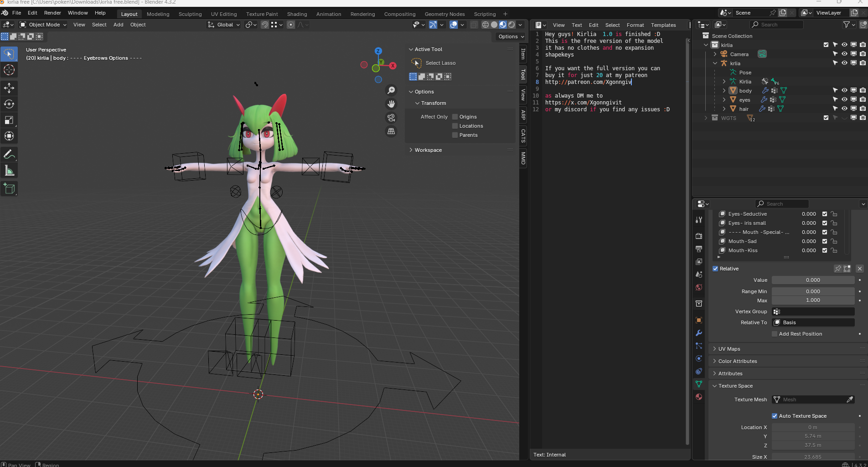Screen dimensions: 868x467
Task: Select the Rotate tool
Action: [9, 104]
